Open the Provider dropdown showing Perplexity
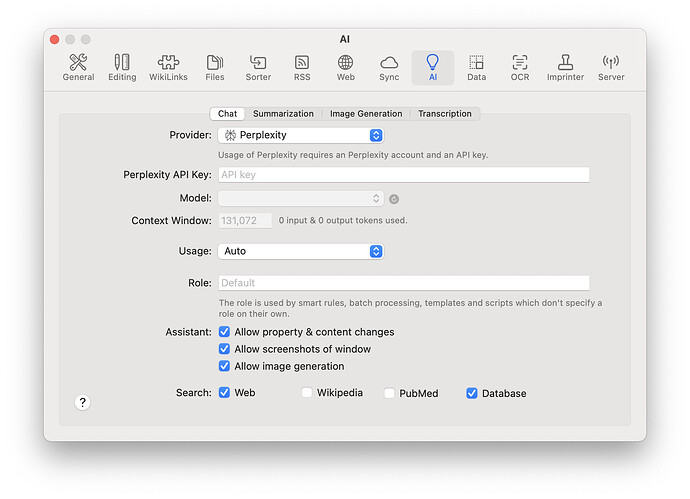 [x=301, y=135]
